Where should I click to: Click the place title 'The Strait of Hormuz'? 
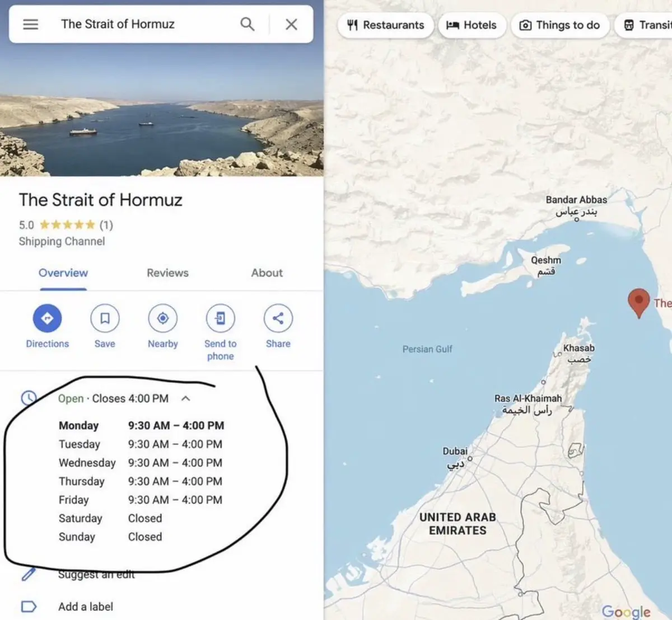[x=101, y=200]
